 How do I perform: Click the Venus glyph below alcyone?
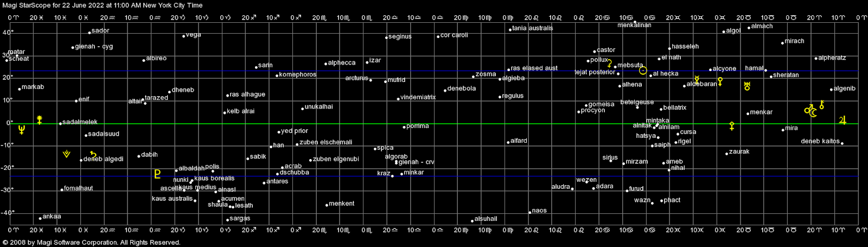(x=720, y=82)
